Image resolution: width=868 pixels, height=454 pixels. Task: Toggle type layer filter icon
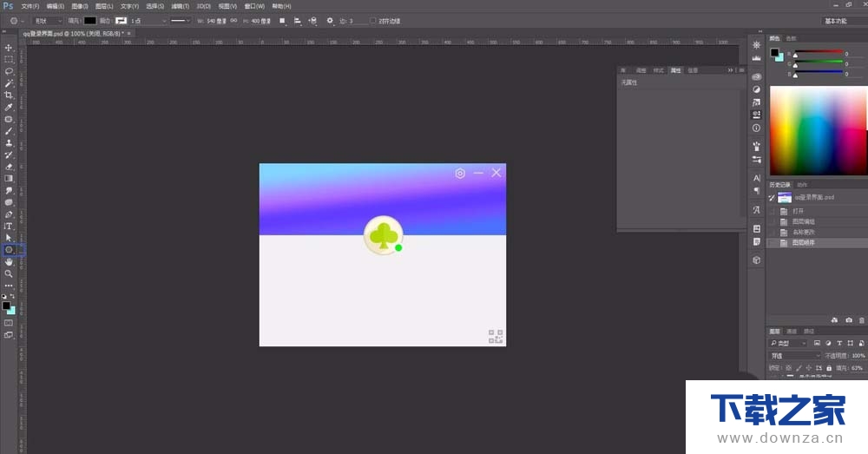(839, 343)
